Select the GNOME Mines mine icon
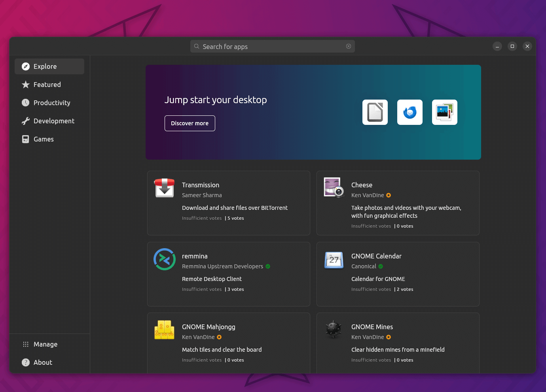The height and width of the screenshot is (392, 546). click(334, 330)
